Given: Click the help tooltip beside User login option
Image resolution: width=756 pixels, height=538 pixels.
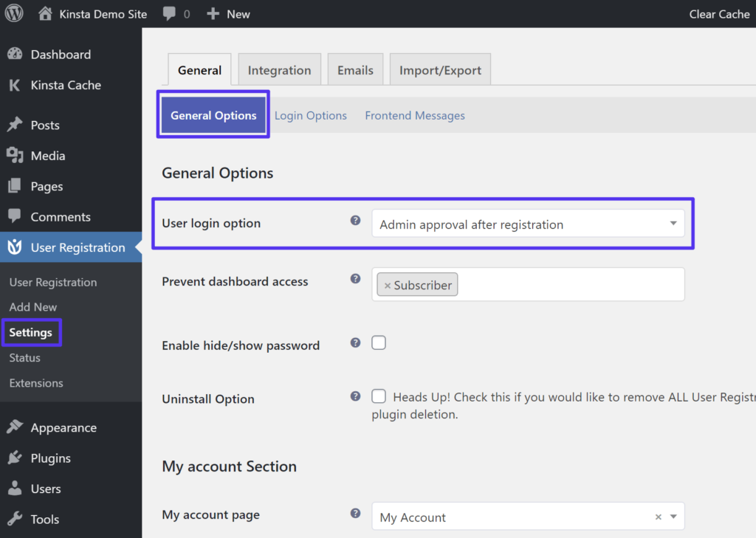Looking at the screenshot, I should (x=355, y=219).
